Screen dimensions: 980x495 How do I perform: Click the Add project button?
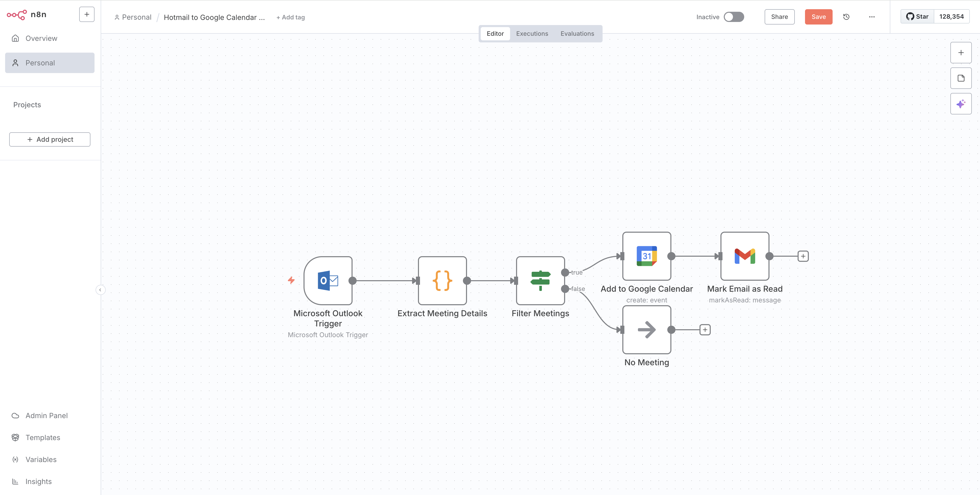tap(50, 139)
